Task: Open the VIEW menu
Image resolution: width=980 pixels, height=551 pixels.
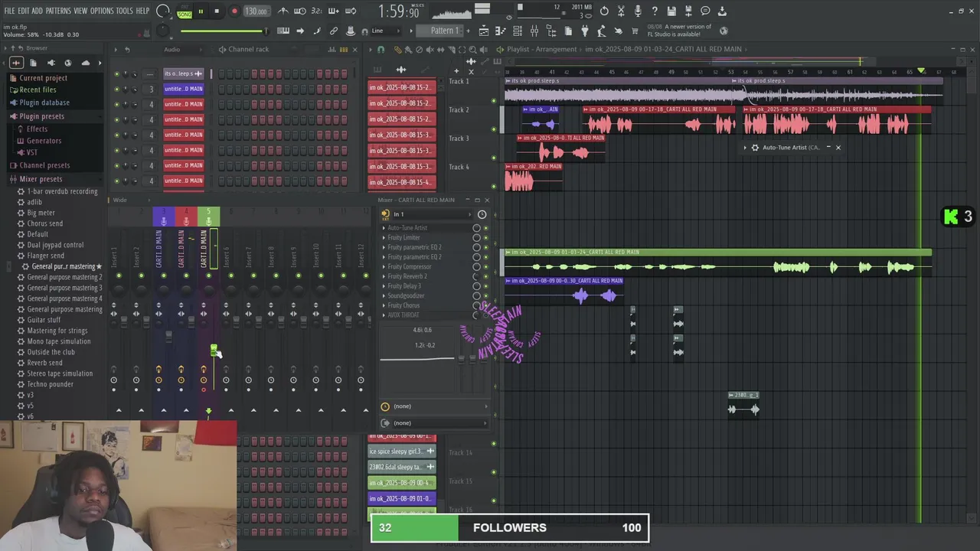Action: [x=80, y=11]
